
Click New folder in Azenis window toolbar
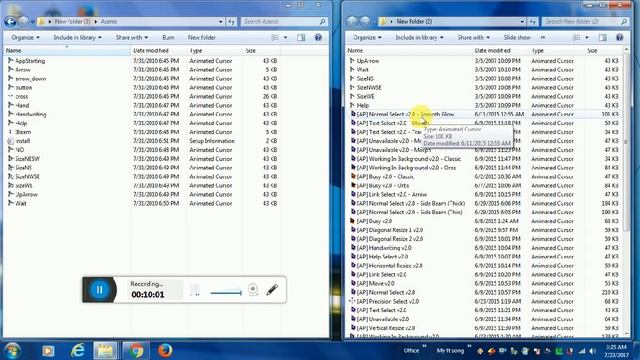tap(202, 38)
